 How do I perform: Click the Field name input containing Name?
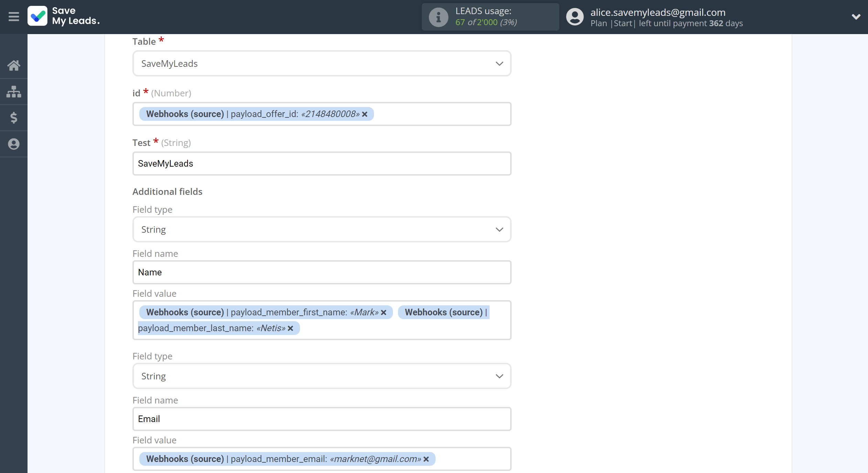click(x=322, y=272)
